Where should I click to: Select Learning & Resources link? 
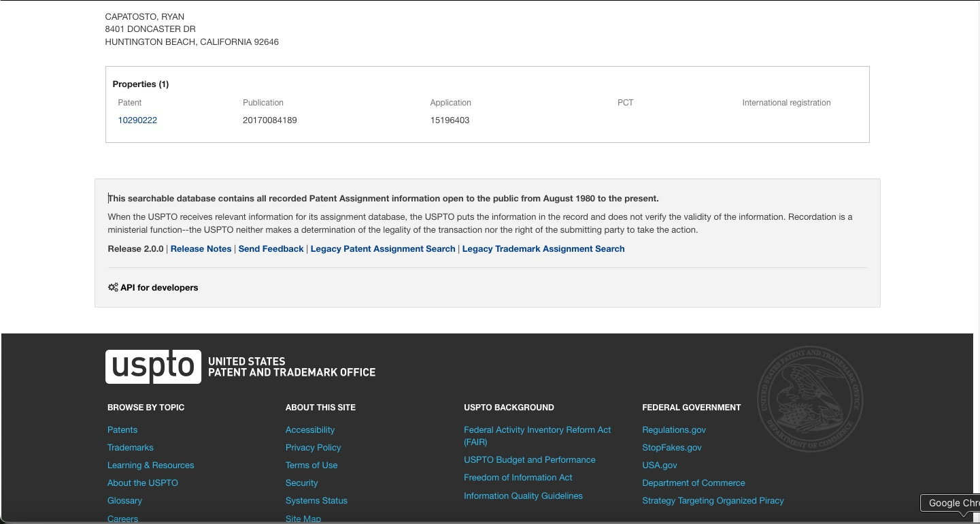[x=150, y=465]
